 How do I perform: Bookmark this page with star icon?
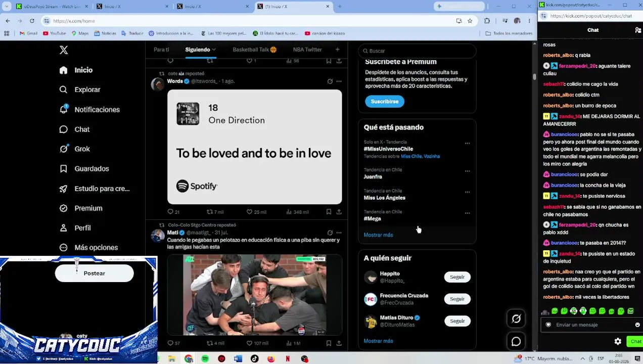470,21
